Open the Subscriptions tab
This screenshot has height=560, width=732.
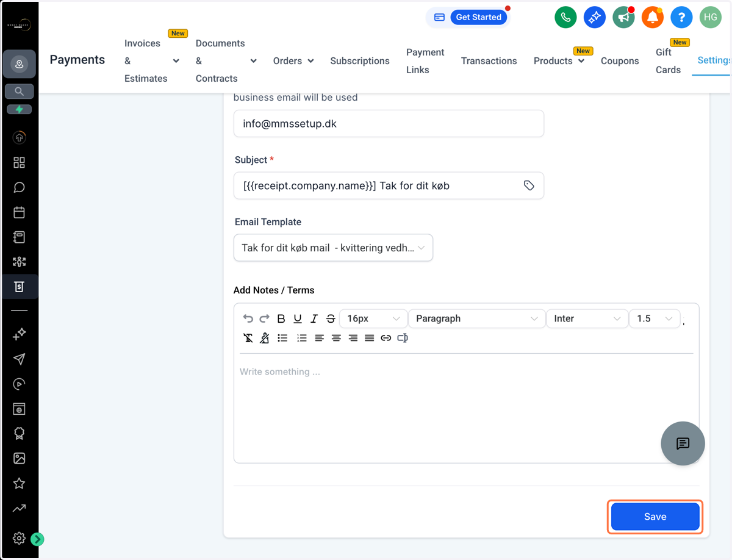pyautogui.click(x=360, y=61)
